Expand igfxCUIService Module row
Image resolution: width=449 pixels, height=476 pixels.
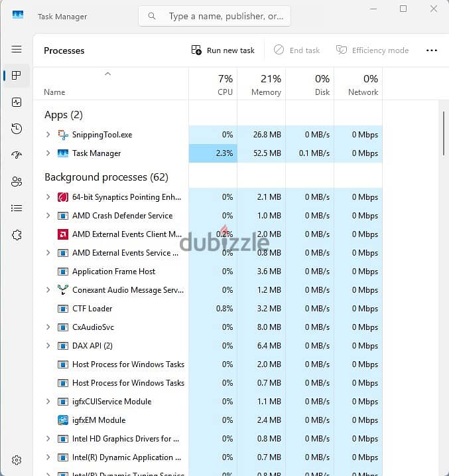coord(48,402)
